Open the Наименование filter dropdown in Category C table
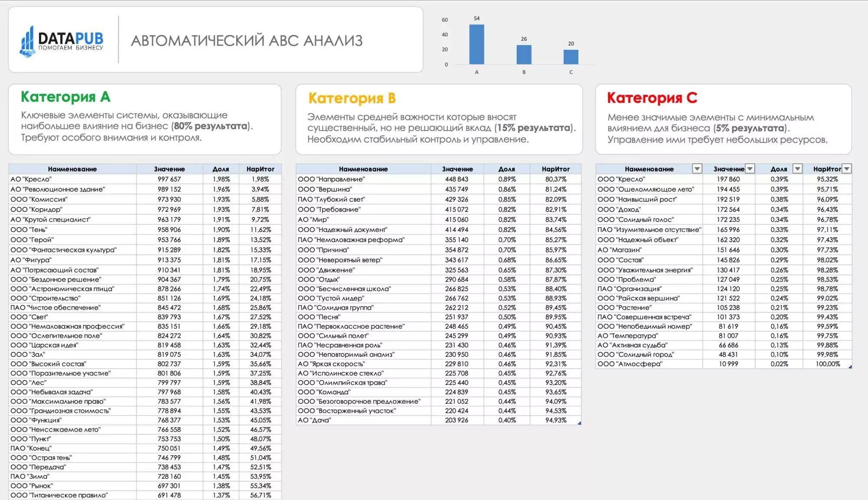This screenshot has width=868, height=500. [x=697, y=169]
